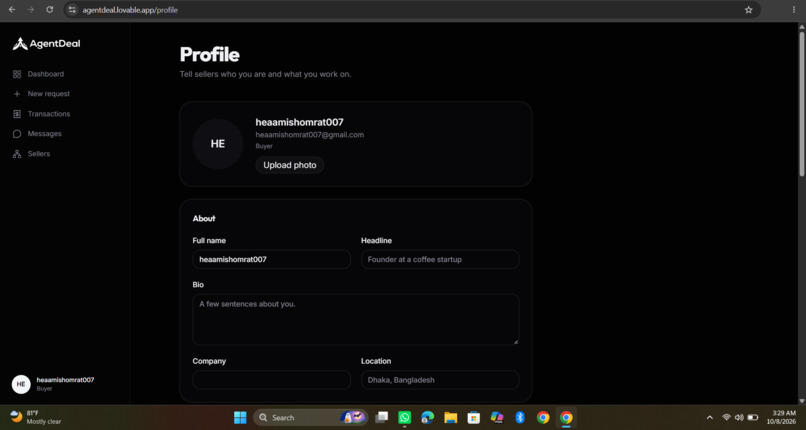The image size is (806, 430).
Task: Click the Upload photo button
Action: (x=290, y=165)
